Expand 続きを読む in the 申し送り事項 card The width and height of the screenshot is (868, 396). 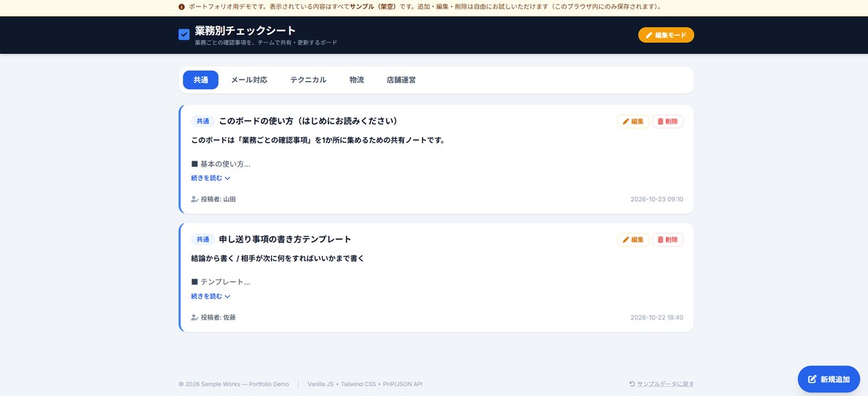pyautogui.click(x=211, y=296)
